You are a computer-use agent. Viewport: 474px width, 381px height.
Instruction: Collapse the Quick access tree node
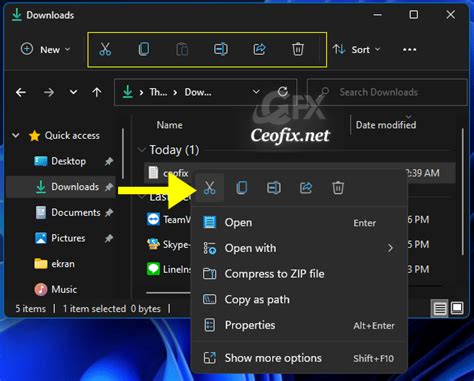pos(16,135)
